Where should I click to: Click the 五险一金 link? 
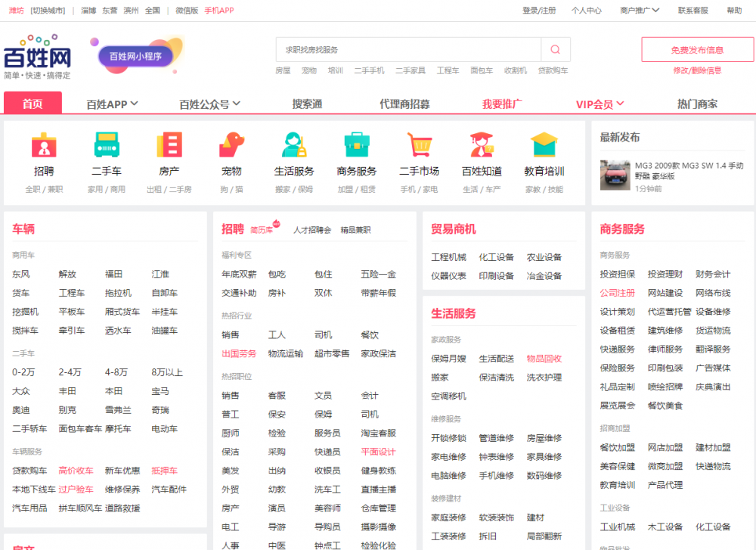point(378,275)
